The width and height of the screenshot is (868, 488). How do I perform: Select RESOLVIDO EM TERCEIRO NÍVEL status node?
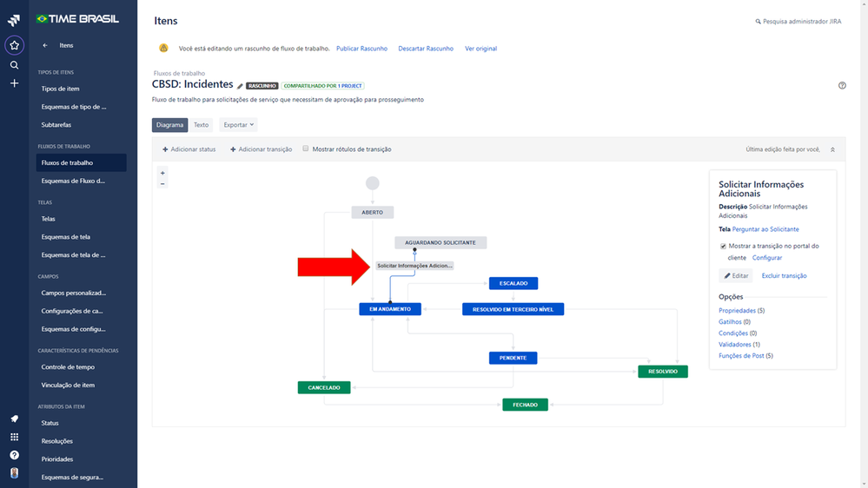coord(513,309)
